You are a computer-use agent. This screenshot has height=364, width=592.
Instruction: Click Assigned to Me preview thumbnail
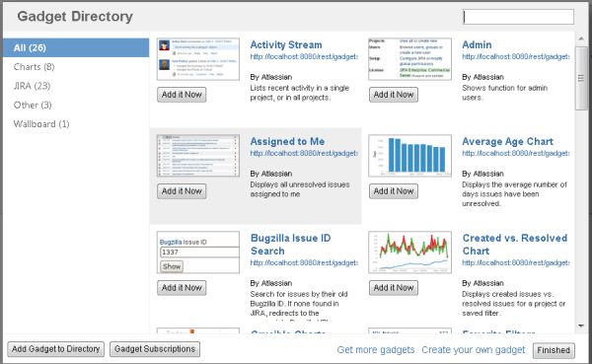pos(198,156)
